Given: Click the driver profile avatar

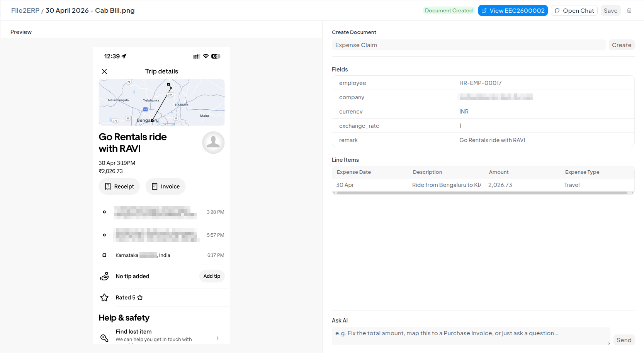Looking at the screenshot, I should (x=213, y=143).
